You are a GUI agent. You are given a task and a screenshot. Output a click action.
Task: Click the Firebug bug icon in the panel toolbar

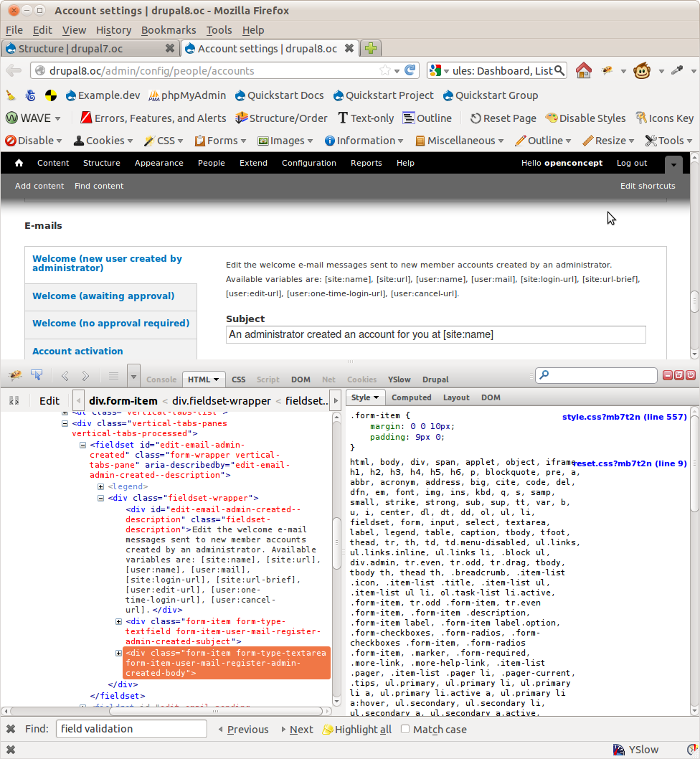click(15, 375)
